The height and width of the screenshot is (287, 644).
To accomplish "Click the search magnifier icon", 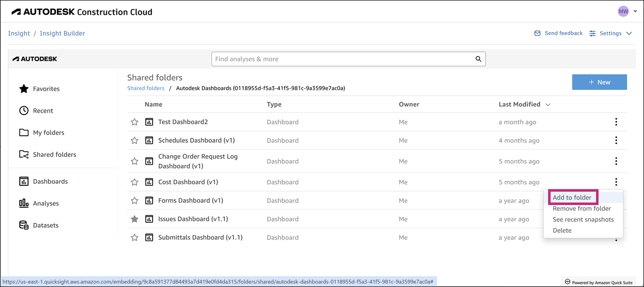I will (478, 59).
